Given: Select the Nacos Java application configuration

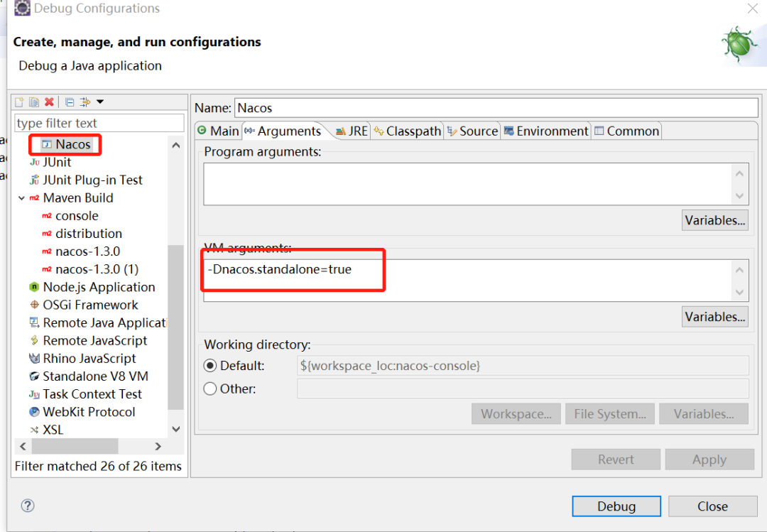Looking at the screenshot, I should pyautogui.click(x=66, y=144).
